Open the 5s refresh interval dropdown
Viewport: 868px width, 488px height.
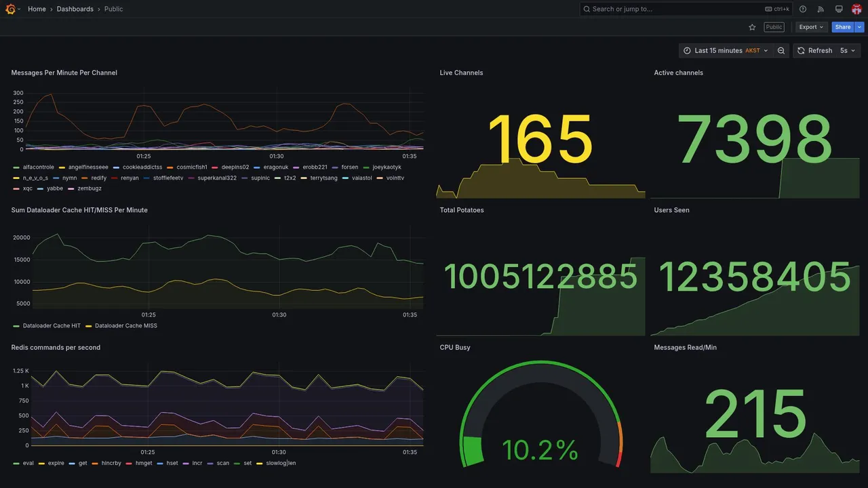tap(848, 51)
